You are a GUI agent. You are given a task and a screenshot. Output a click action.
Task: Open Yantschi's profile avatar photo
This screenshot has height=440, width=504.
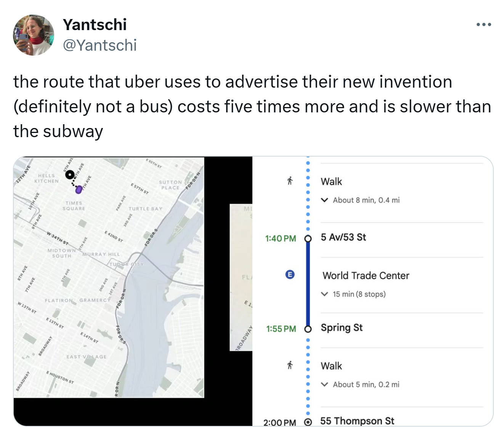pos(34,35)
